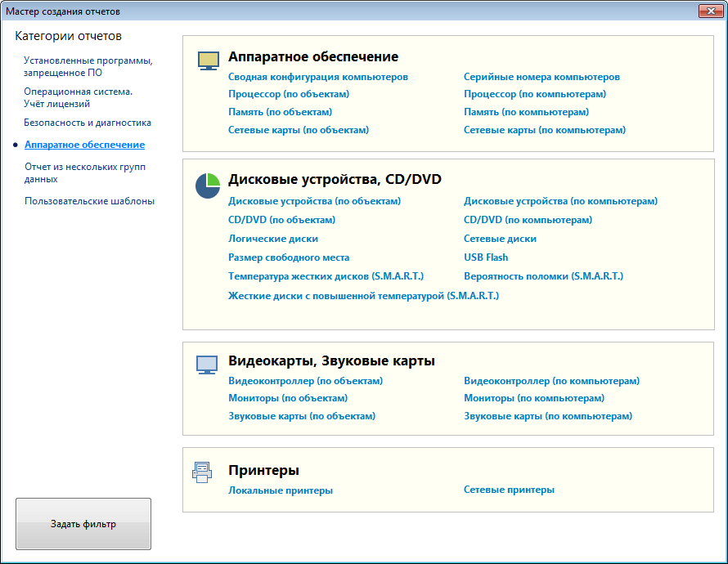The width and height of the screenshot is (728, 564).
Task: Click the display icon beside Видеокарты, Звуковые карты
Action: (x=207, y=365)
